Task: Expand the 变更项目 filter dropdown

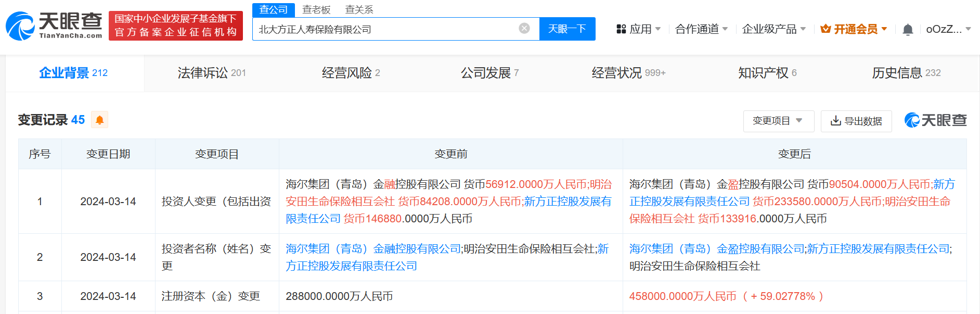Action: pos(777,121)
